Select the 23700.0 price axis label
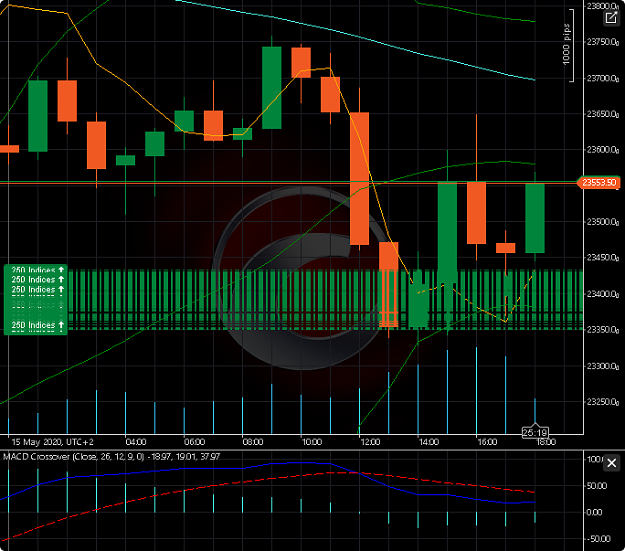This screenshot has height=551, width=625. [x=603, y=78]
